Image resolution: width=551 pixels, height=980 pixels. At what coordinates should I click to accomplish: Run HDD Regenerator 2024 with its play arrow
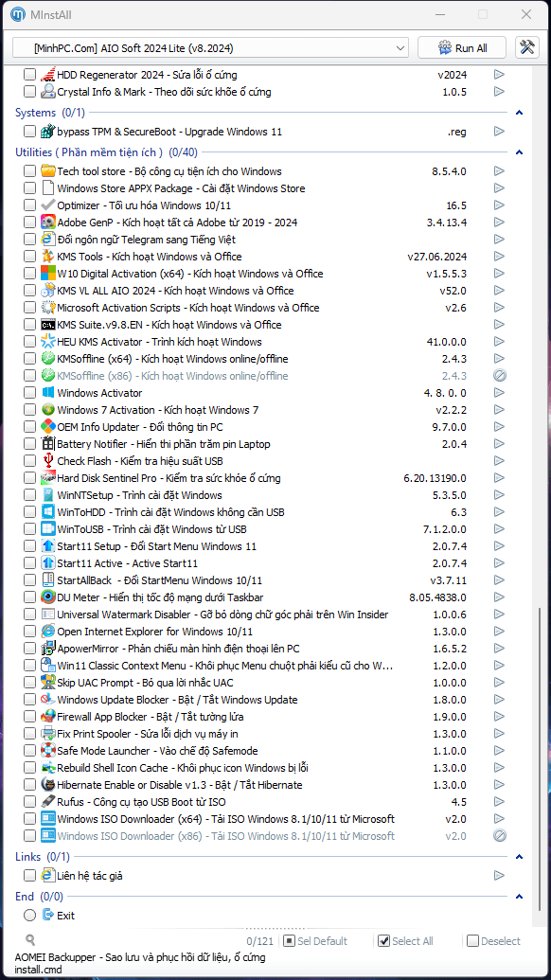tap(499, 75)
